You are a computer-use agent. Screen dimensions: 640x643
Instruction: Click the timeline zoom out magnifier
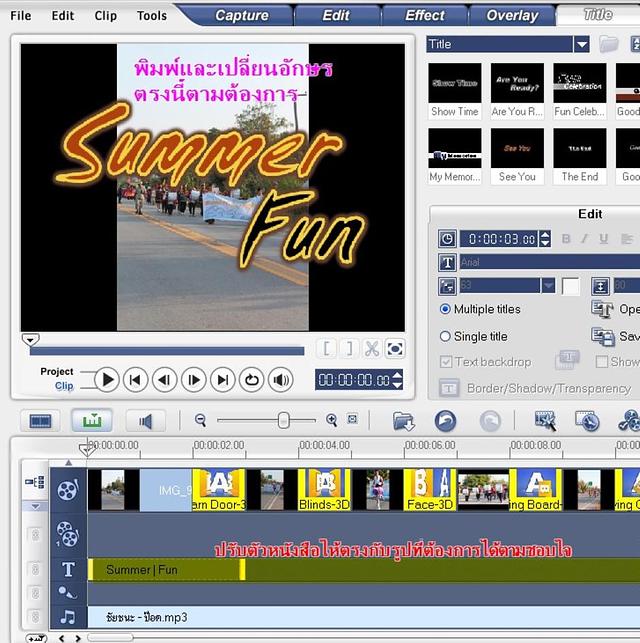(201, 421)
